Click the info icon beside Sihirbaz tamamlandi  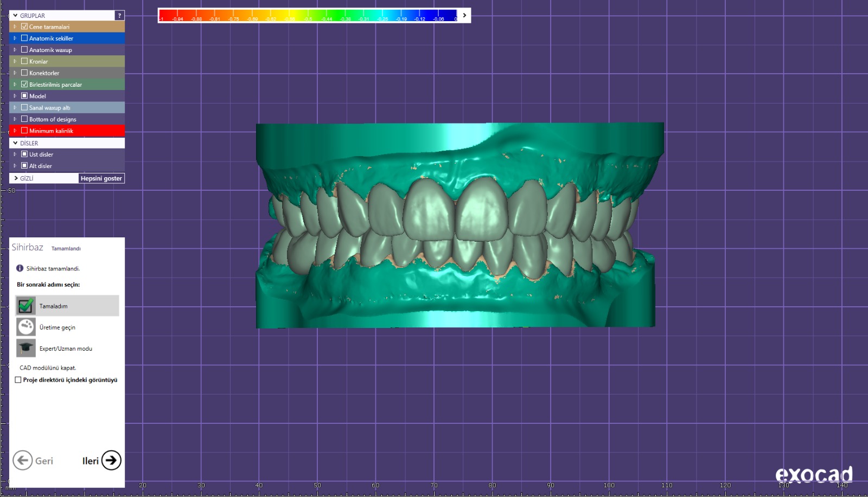click(x=20, y=268)
